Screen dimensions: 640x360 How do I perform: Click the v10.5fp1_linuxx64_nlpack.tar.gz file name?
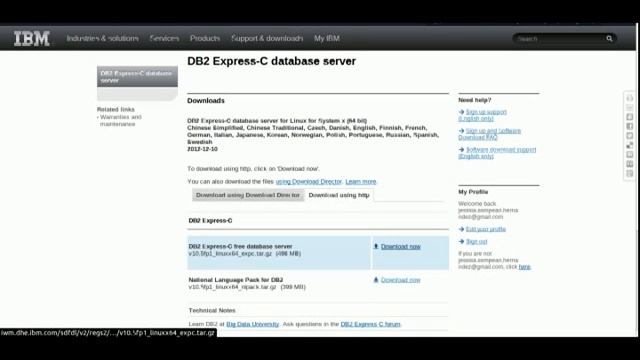[x=232, y=287]
